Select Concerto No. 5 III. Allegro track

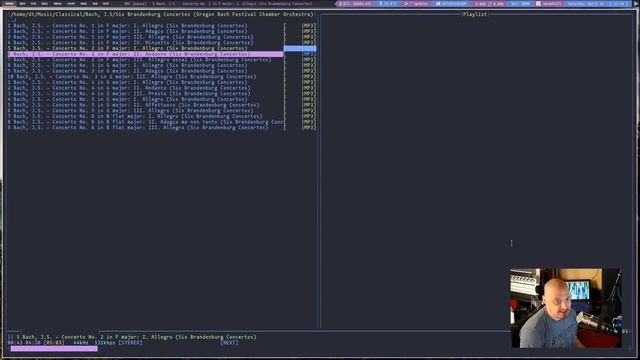click(x=130, y=111)
